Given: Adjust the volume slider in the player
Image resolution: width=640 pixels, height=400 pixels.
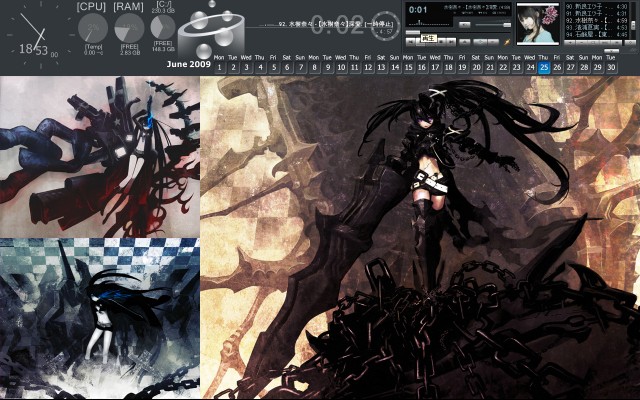Looking at the screenshot, I should click(493, 25).
